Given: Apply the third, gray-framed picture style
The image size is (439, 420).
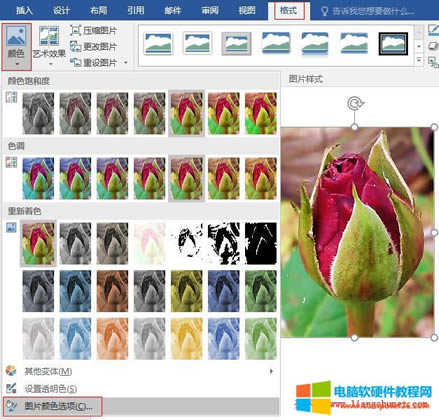Looking at the screenshot, I should 236,43.
